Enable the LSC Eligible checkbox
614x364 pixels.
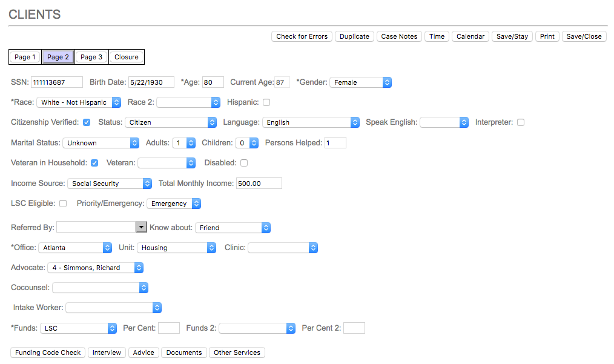pyautogui.click(x=63, y=204)
